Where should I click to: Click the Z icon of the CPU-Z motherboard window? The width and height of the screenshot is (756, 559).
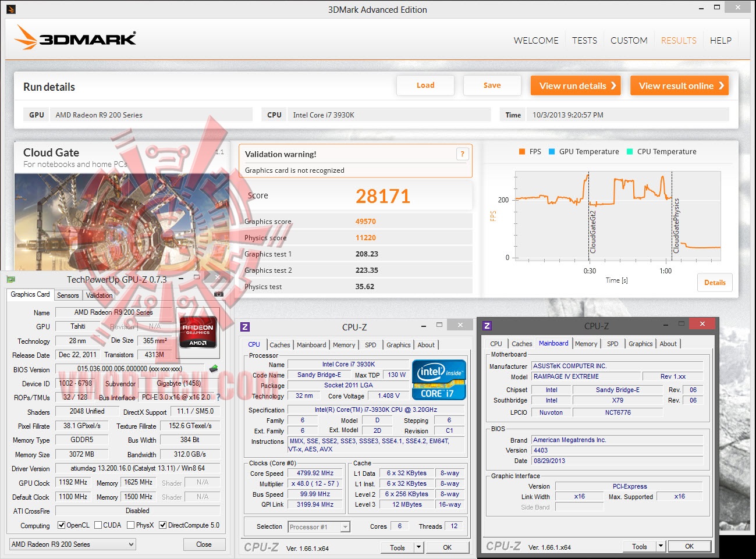pyautogui.click(x=487, y=326)
